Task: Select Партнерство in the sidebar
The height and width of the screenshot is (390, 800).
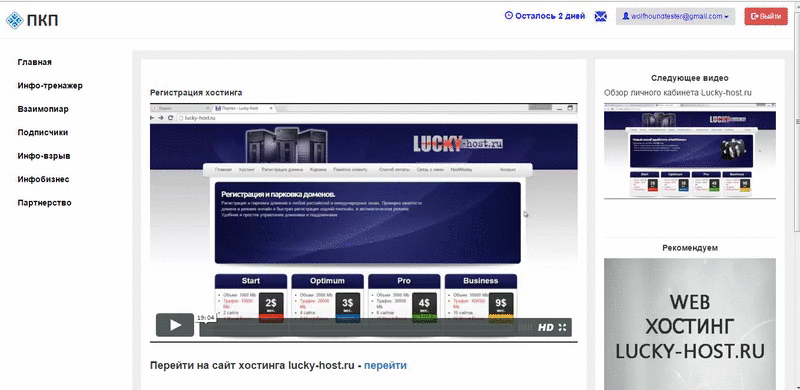Action: (x=44, y=203)
